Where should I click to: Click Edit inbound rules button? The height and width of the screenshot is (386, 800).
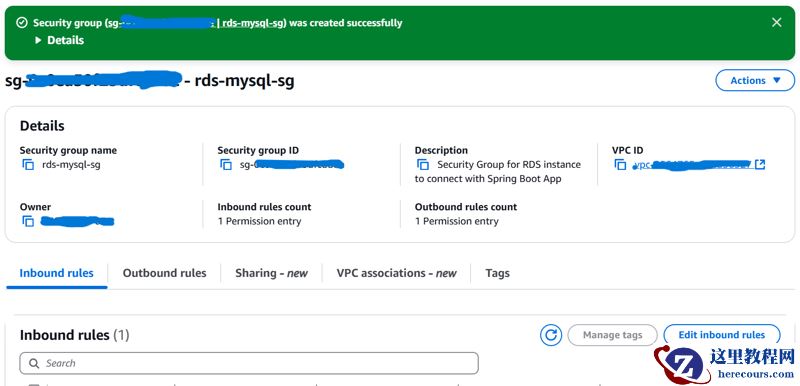tap(721, 335)
